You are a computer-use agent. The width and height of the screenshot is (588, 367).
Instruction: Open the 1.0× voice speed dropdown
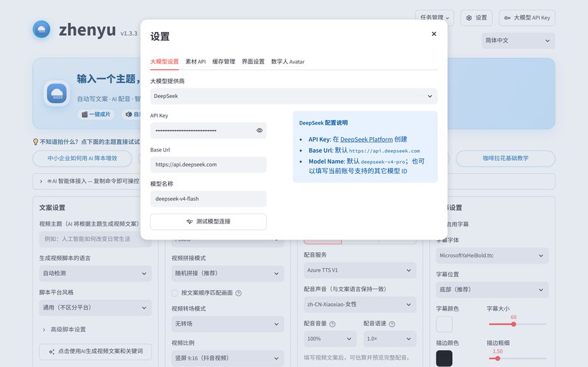pos(389,338)
